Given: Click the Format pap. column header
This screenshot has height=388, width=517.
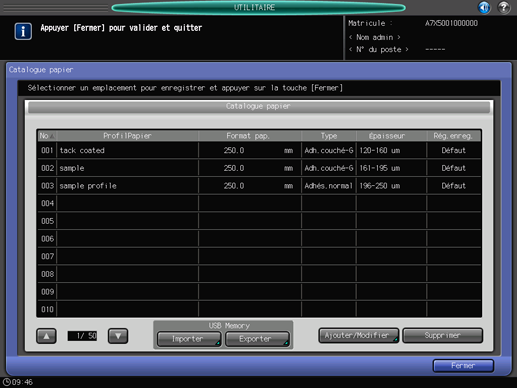Looking at the screenshot, I should pos(250,136).
